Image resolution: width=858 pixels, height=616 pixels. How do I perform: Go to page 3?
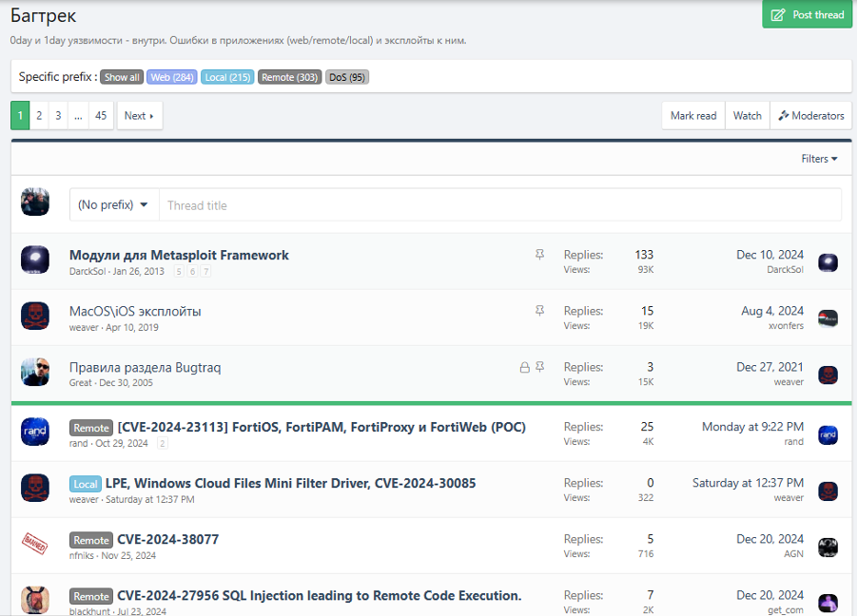58,115
